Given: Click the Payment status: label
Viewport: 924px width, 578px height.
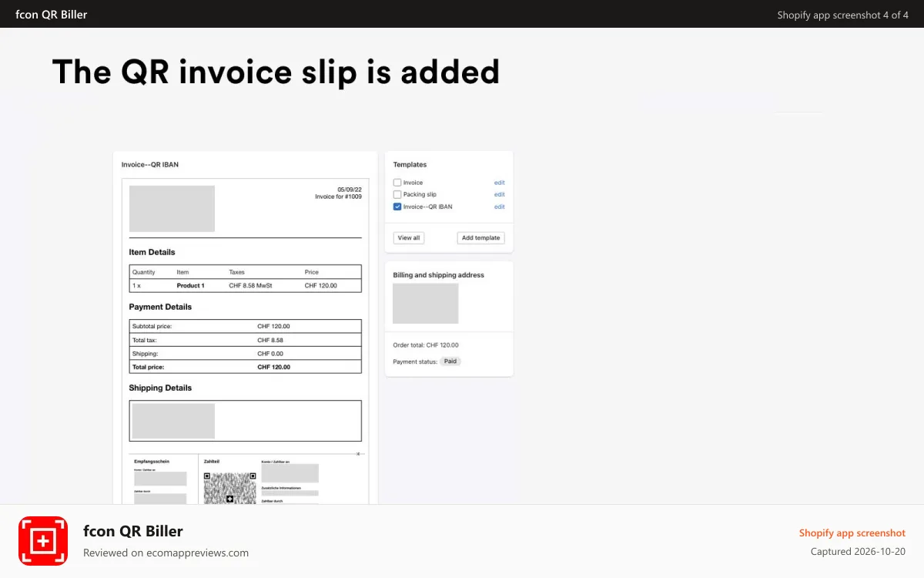Looking at the screenshot, I should tap(415, 361).
